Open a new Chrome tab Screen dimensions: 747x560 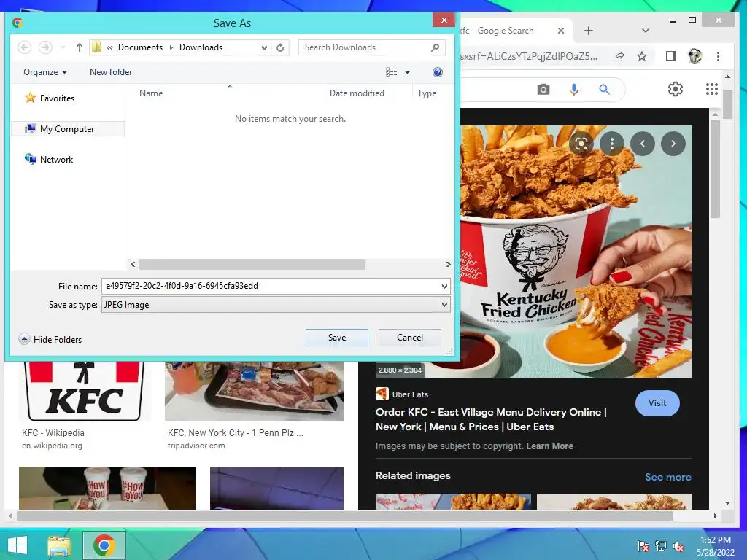(589, 31)
